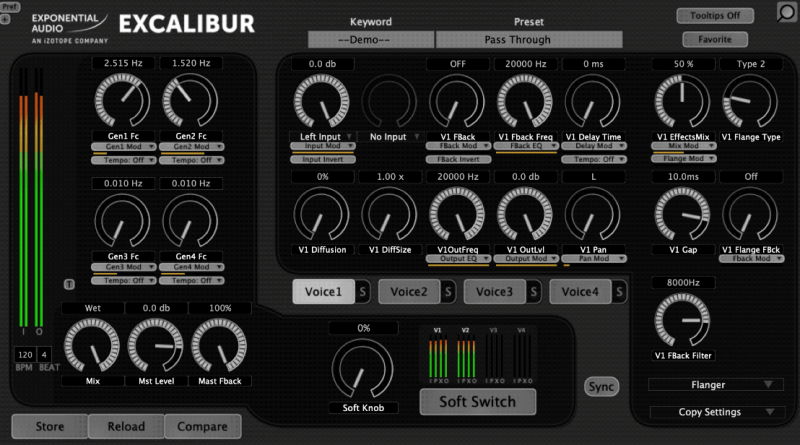Toggle the Sync button
This screenshot has height=445, width=800.
tap(602, 386)
